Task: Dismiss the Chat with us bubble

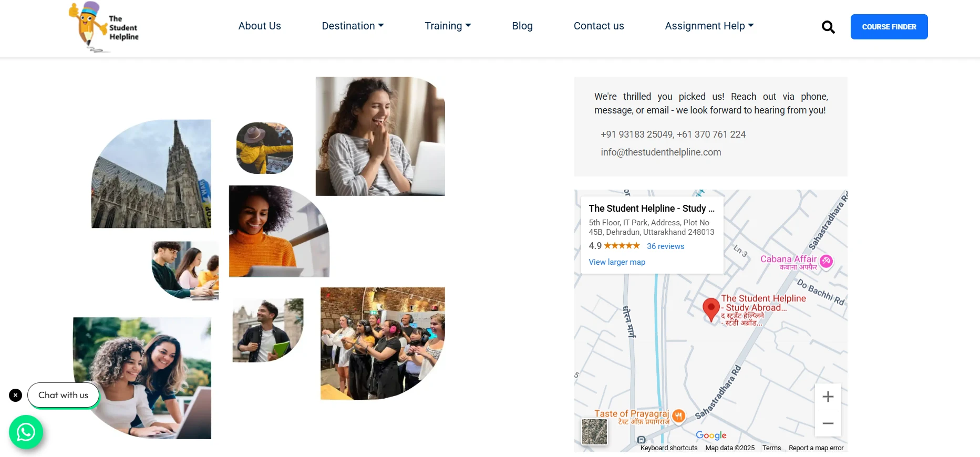Action: point(16,395)
